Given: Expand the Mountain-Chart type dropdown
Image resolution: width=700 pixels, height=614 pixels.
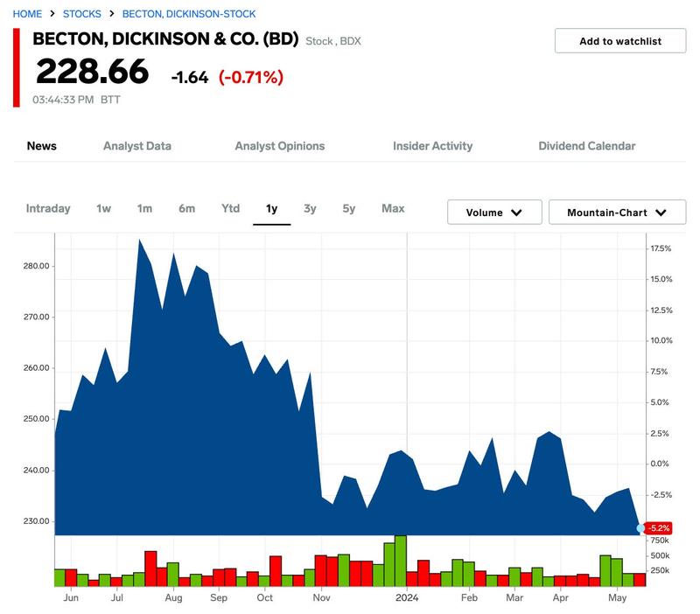Looking at the screenshot, I should [x=617, y=213].
